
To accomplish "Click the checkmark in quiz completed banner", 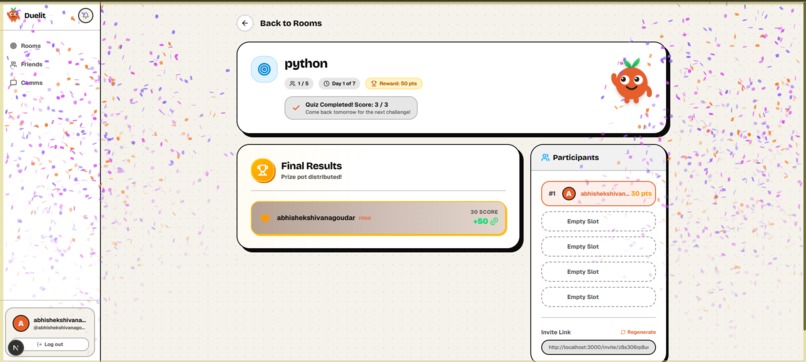I will (x=296, y=108).
